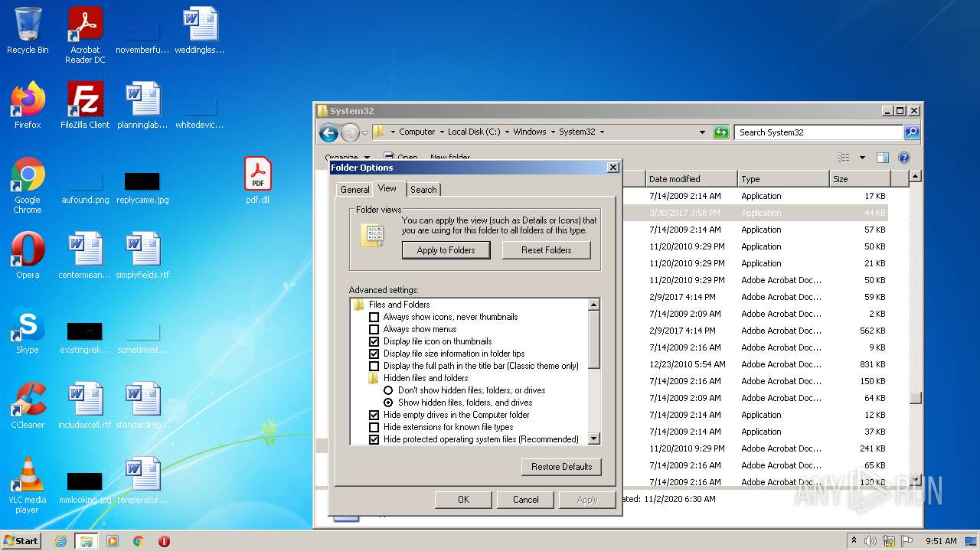Viewport: 980px width, 551px height.
Task: Expand the address bar history dropdown
Action: (x=702, y=132)
